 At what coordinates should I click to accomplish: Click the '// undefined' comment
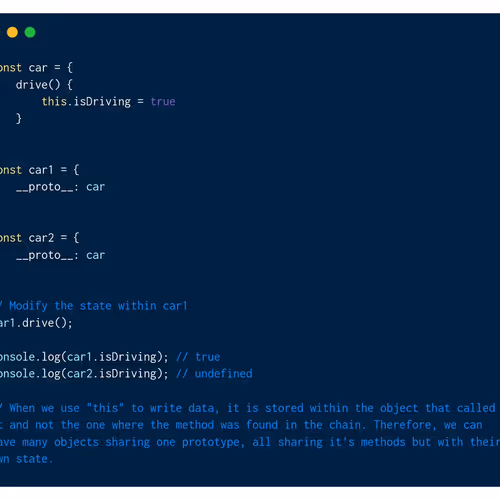click(x=214, y=374)
